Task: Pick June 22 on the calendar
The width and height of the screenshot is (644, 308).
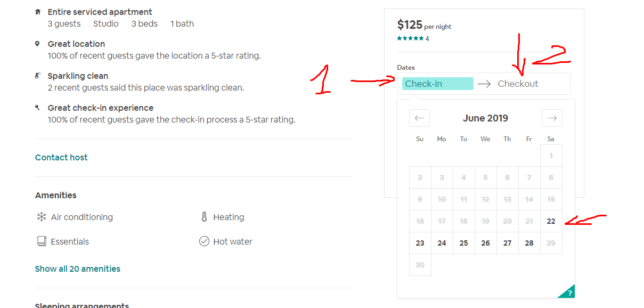Action: [x=551, y=221]
